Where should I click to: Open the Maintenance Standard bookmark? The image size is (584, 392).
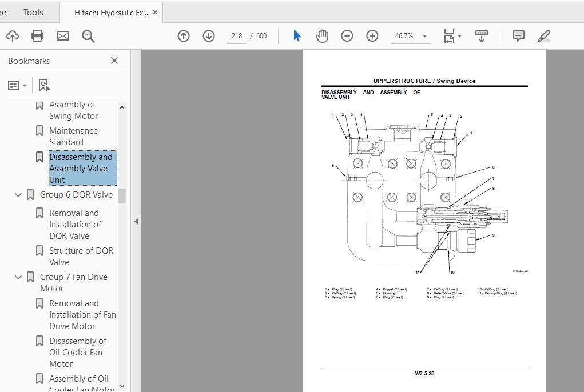[74, 136]
